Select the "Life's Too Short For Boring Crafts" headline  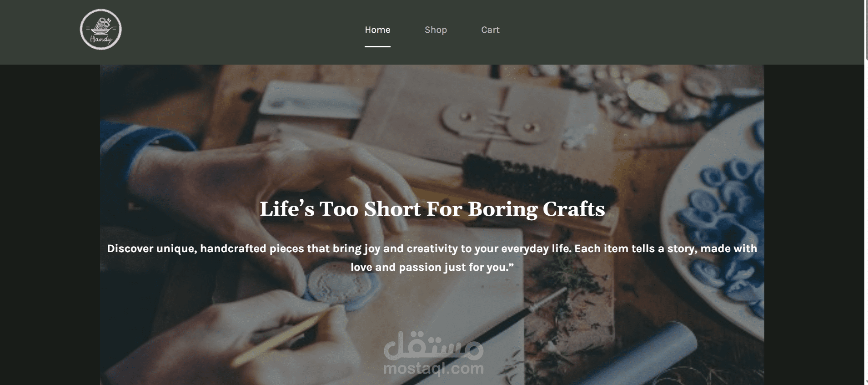pyautogui.click(x=432, y=209)
